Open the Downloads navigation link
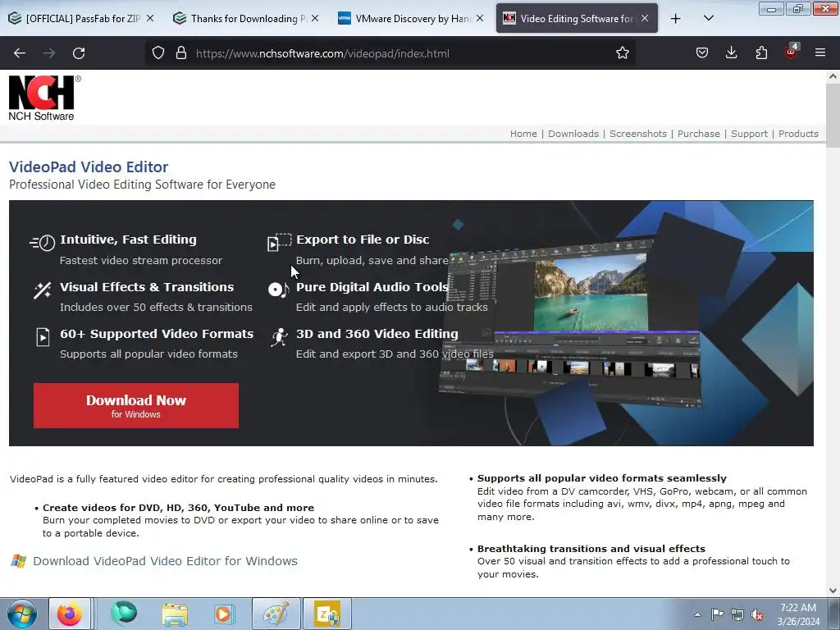The image size is (840, 630). (573, 134)
